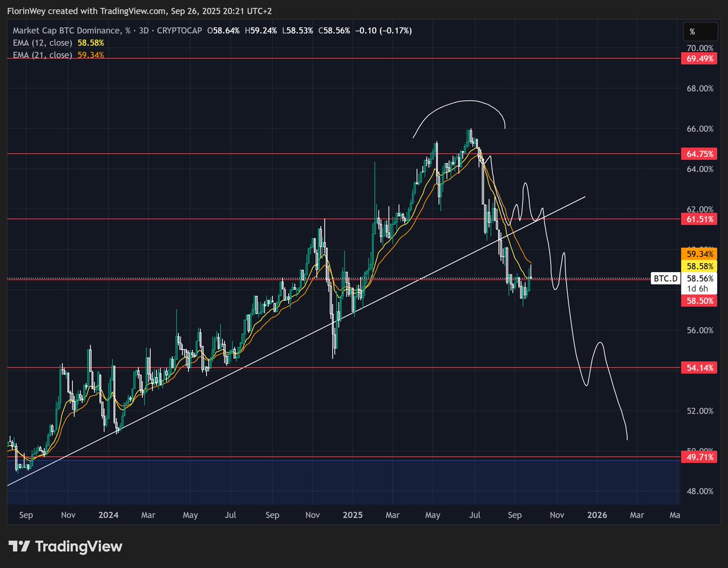Select the 69.49% resistance level label
Screen dimensions: 728x568
699,58
